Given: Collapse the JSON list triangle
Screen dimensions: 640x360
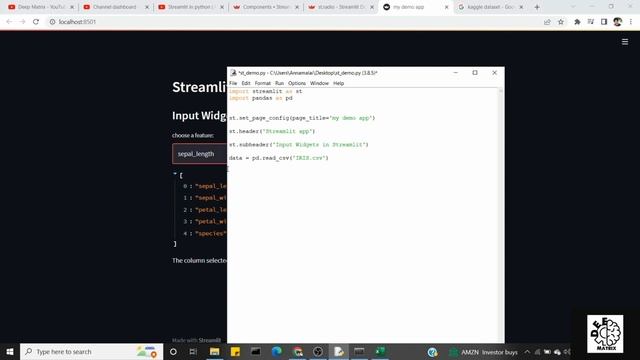Looking at the screenshot, I should tap(175, 174).
